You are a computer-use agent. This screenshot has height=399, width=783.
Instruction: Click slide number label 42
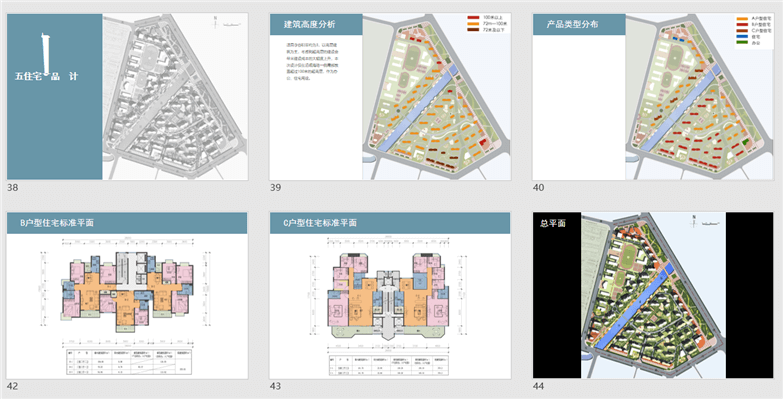point(12,386)
